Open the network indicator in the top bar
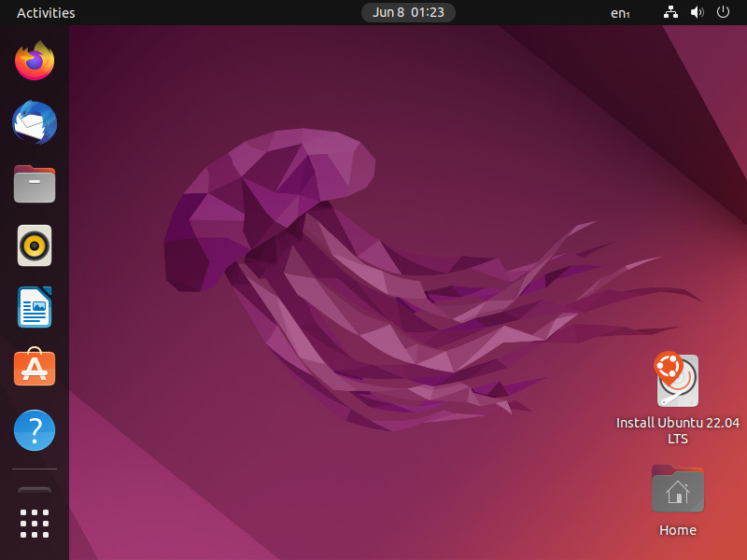Screen dimensions: 747x560 click(670, 12)
